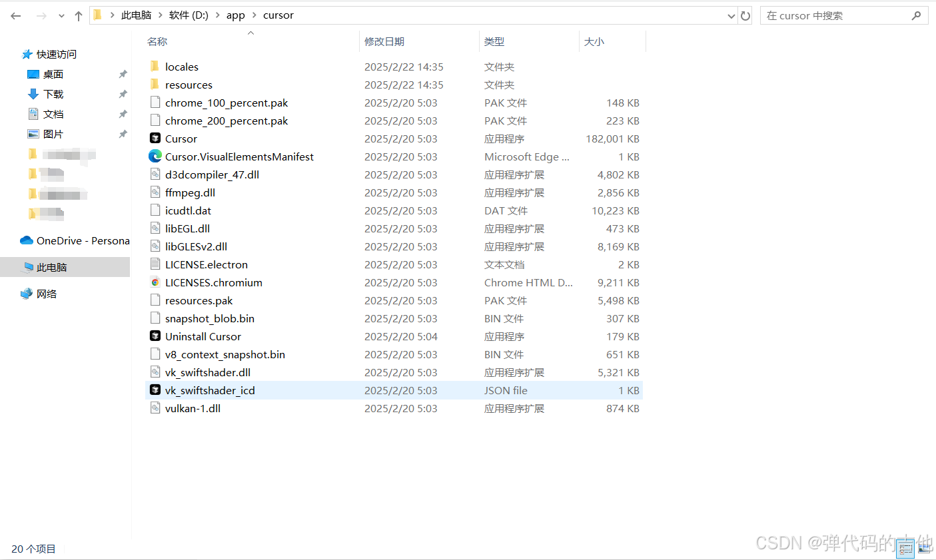Image resolution: width=936 pixels, height=560 pixels.
Task: Sort by the 大小 column header
Action: pos(594,41)
